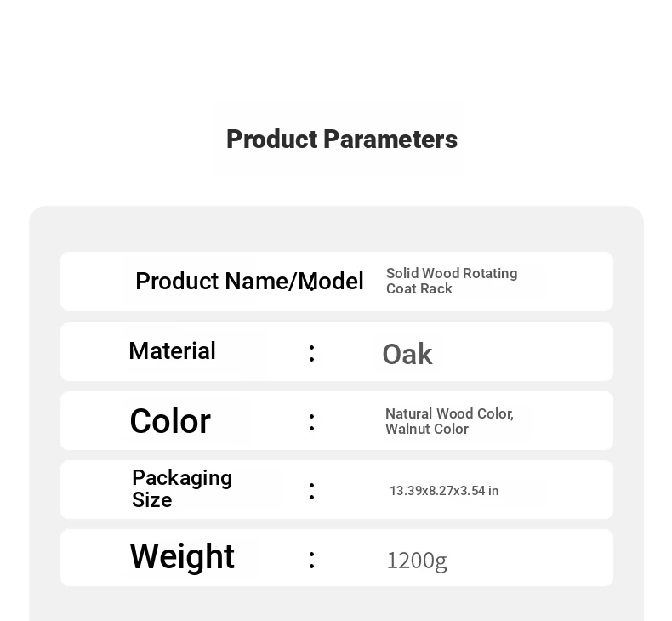Select the Color label
Viewport: 672px width, 621px height.
[x=170, y=421]
